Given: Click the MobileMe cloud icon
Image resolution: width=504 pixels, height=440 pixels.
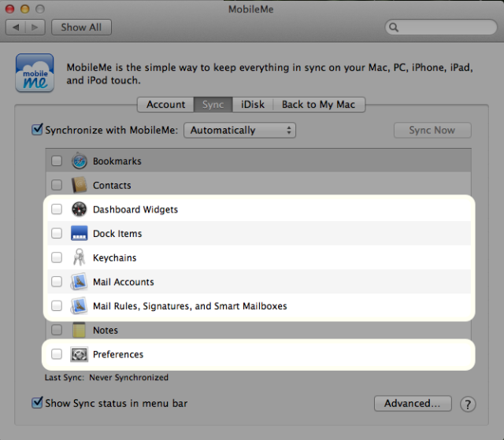Looking at the screenshot, I should [35, 73].
